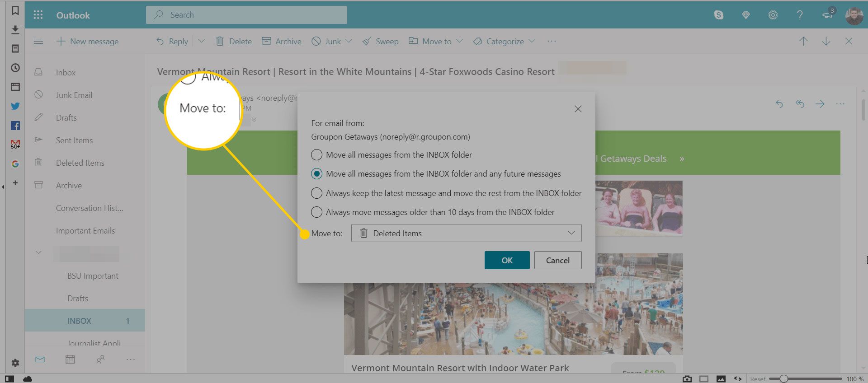Expand the Categorize dropdown

click(x=532, y=41)
